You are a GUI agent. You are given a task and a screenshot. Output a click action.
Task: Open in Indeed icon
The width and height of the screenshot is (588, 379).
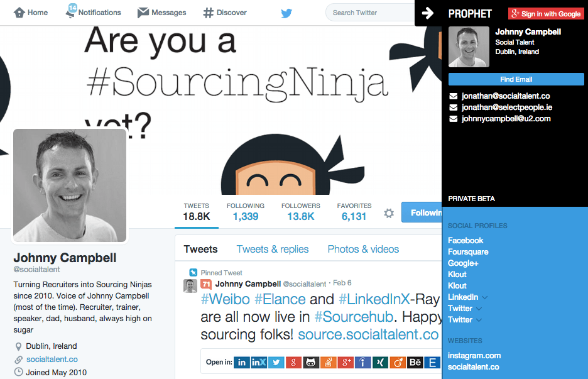pos(363,362)
